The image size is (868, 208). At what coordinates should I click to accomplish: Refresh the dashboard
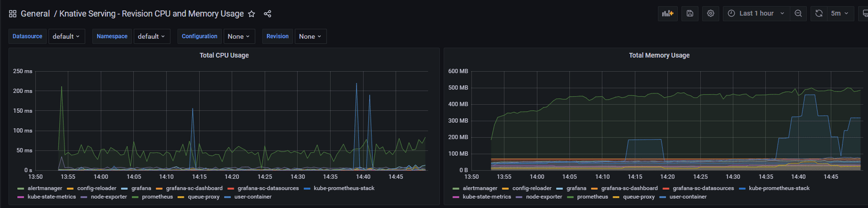coord(819,14)
